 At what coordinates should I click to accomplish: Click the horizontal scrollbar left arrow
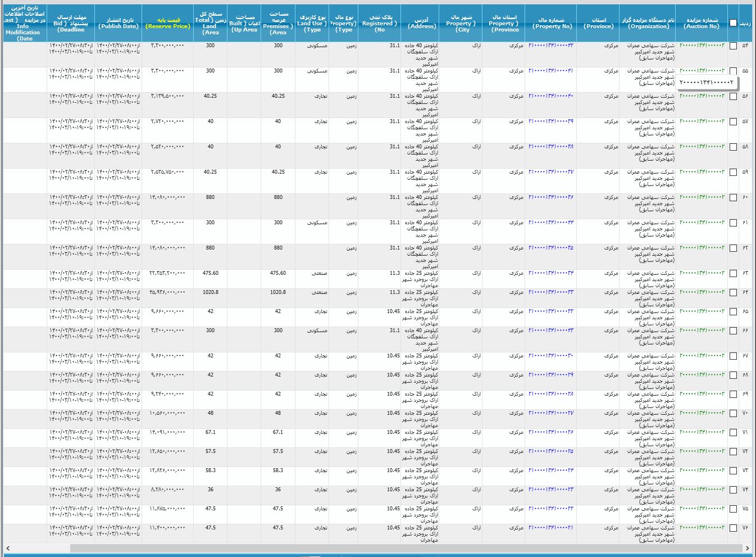[x=8, y=548]
